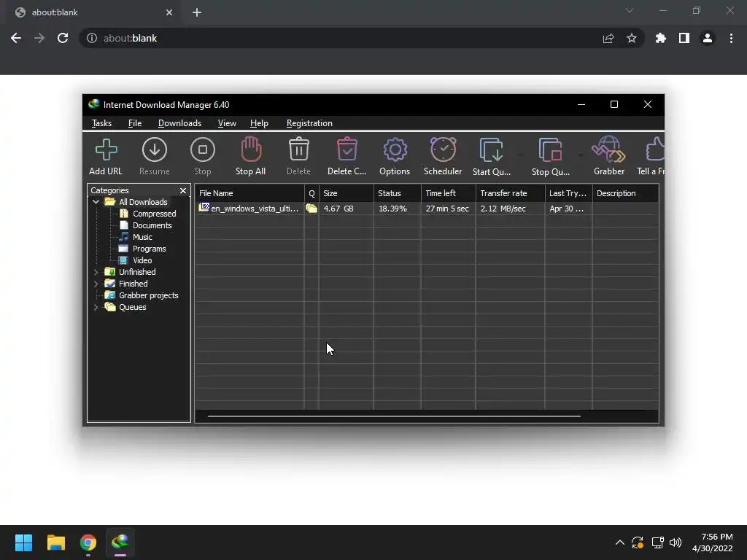Viewport: 747px width, 560px height.
Task: Select the Grabber projects item
Action: [x=148, y=295]
